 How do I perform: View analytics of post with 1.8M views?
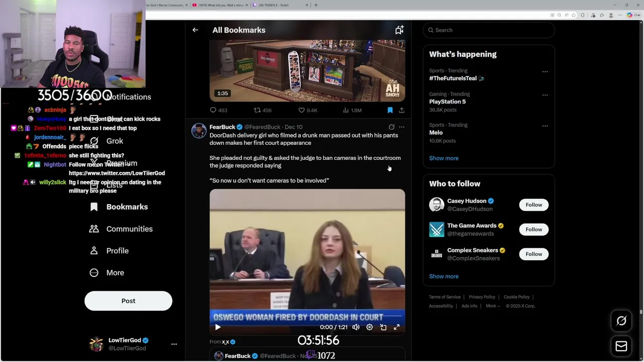tap(352, 110)
